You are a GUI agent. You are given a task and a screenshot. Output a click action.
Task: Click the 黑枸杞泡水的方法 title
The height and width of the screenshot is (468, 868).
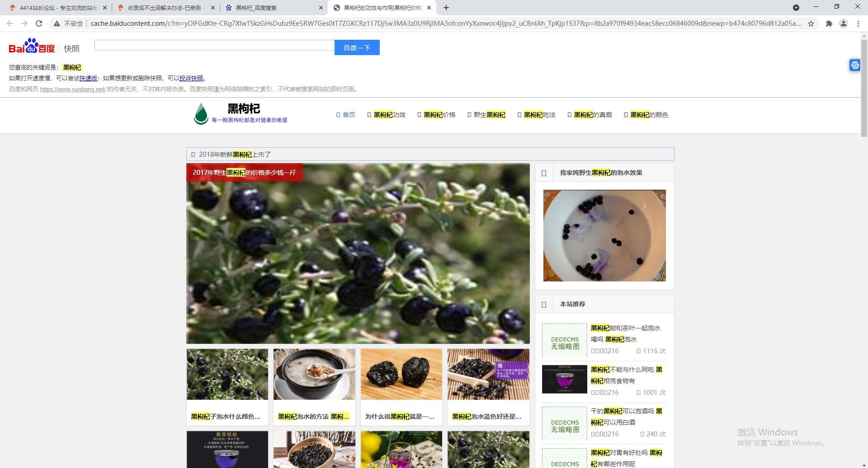313,417
